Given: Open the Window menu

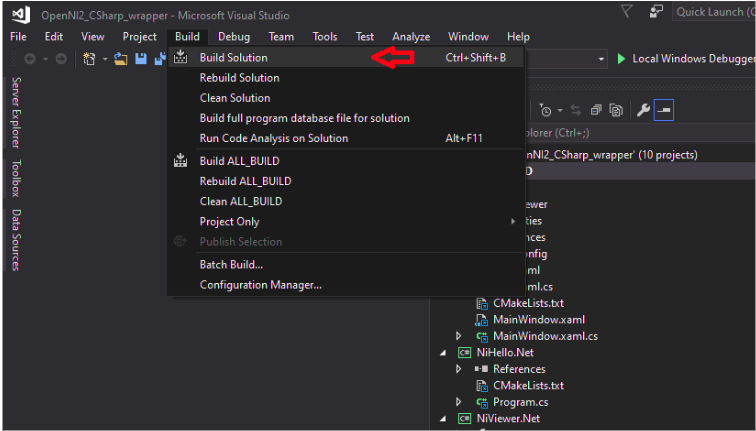Looking at the screenshot, I should coord(468,37).
